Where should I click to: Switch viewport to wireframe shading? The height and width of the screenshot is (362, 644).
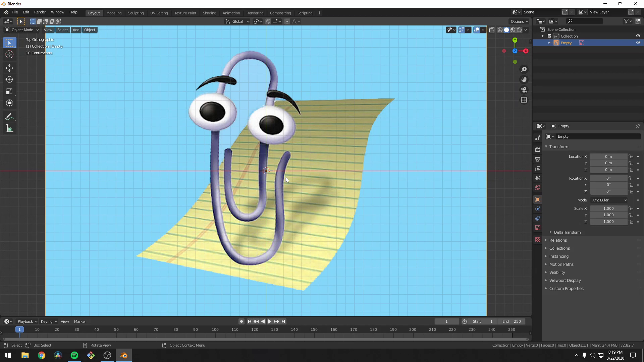[x=500, y=29]
